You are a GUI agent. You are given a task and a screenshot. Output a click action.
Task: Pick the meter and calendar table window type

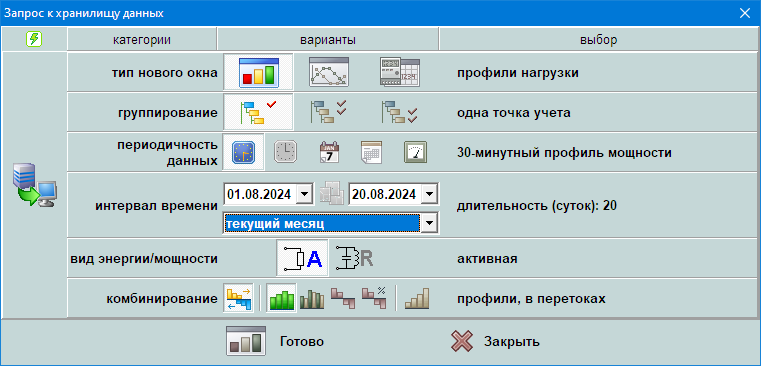(x=400, y=72)
